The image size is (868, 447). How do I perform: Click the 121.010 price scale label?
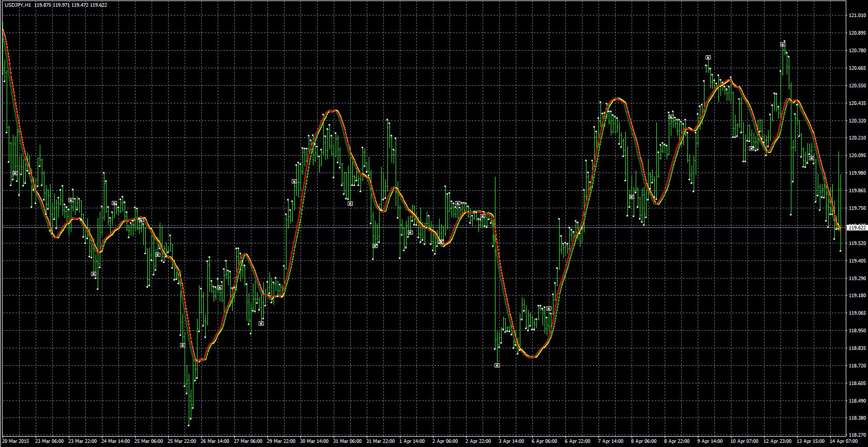(x=857, y=16)
